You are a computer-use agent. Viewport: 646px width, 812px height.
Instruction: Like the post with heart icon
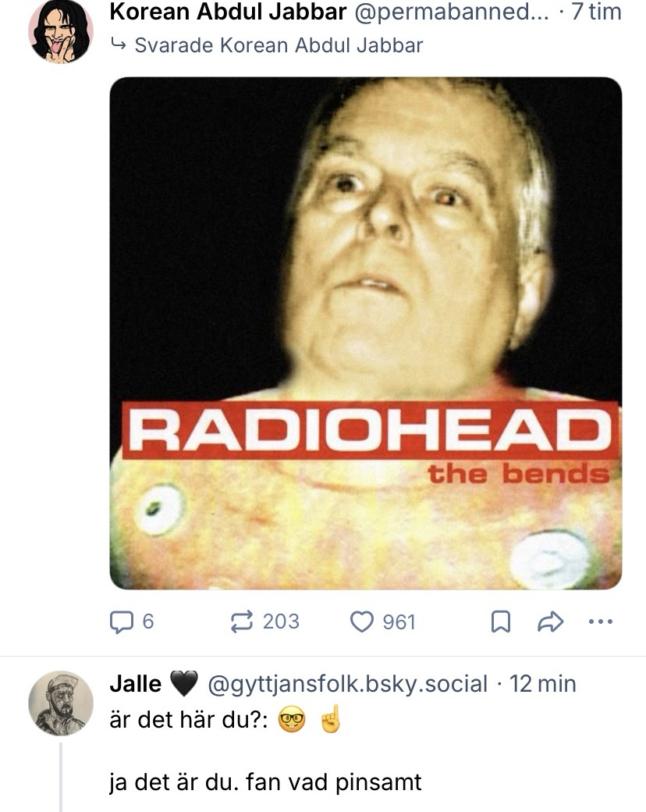(362, 622)
